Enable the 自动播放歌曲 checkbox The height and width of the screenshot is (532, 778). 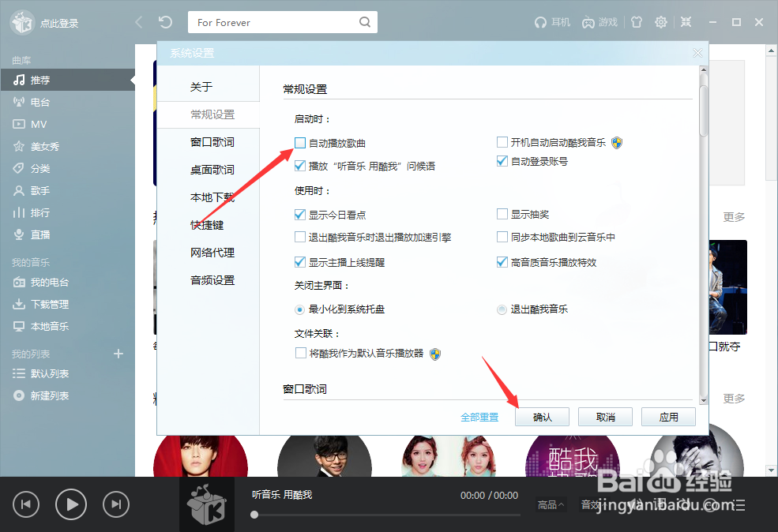coord(300,142)
